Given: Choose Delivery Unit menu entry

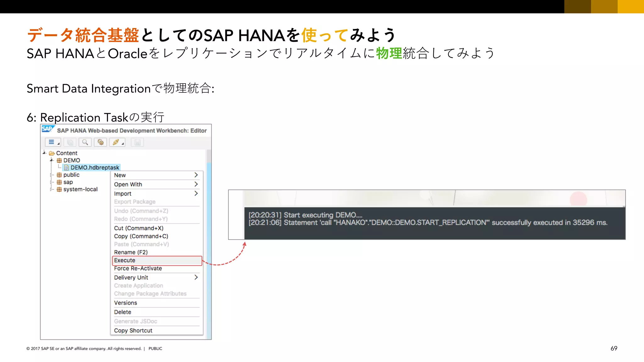Looking at the screenshot, I should pos(157,278).
